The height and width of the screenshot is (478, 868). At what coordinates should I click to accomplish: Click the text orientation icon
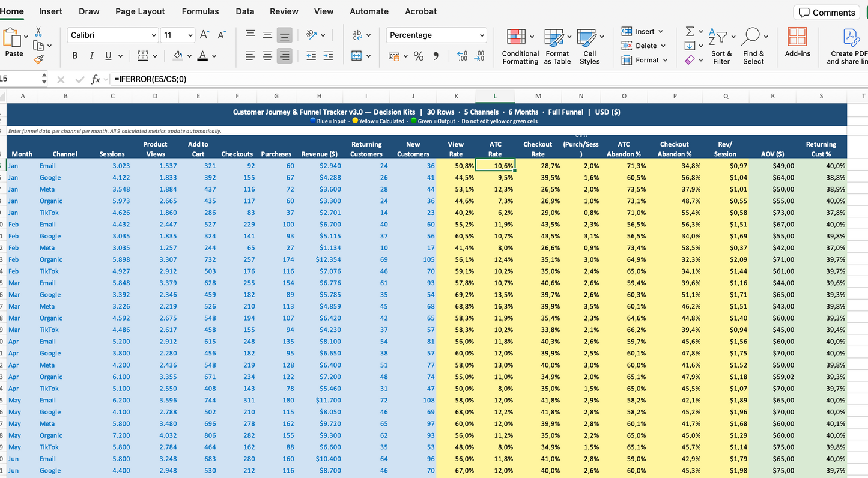[x=311, y=35]
